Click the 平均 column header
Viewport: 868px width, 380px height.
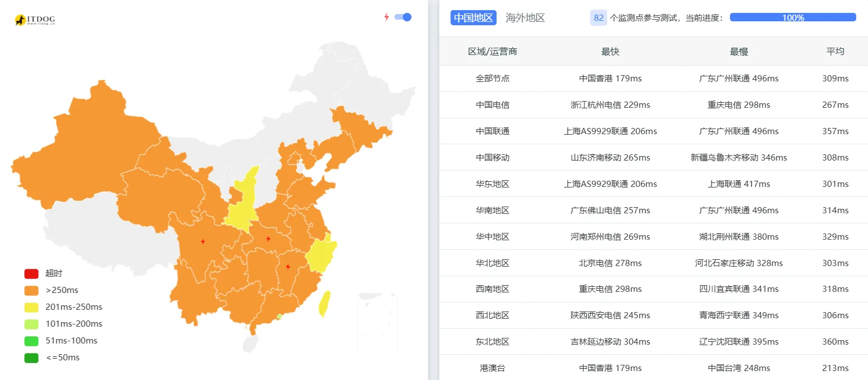coord(835,52)
